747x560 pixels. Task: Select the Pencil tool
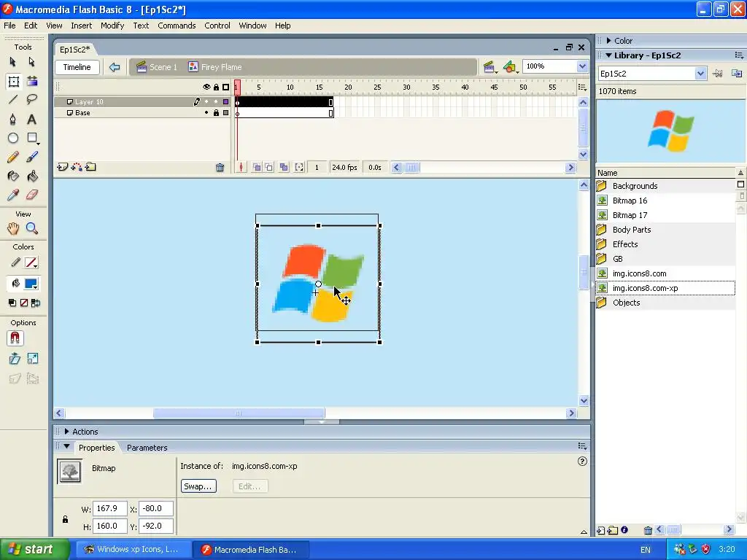[13, 157]
